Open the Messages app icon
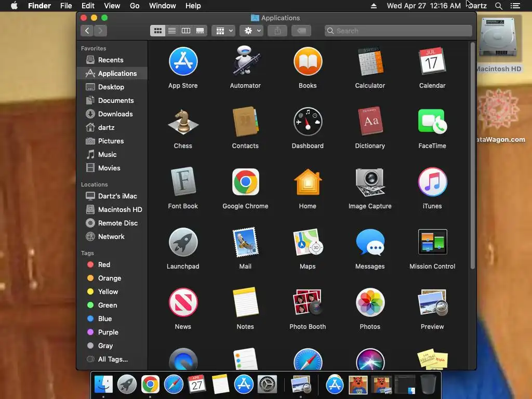 [370, 242]
